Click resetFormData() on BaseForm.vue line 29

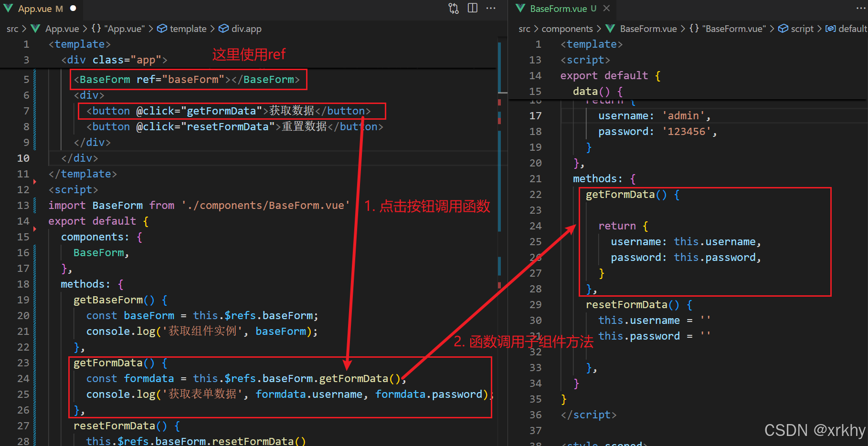click(x=632, y=304)
